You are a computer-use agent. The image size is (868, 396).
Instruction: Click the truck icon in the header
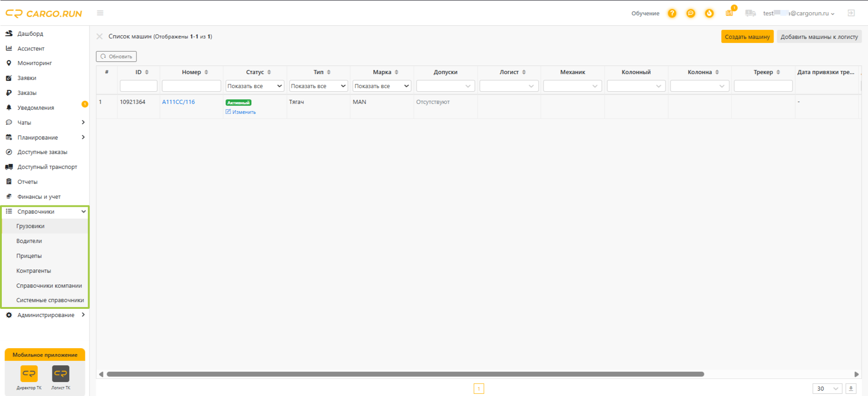tap(751, 13)
